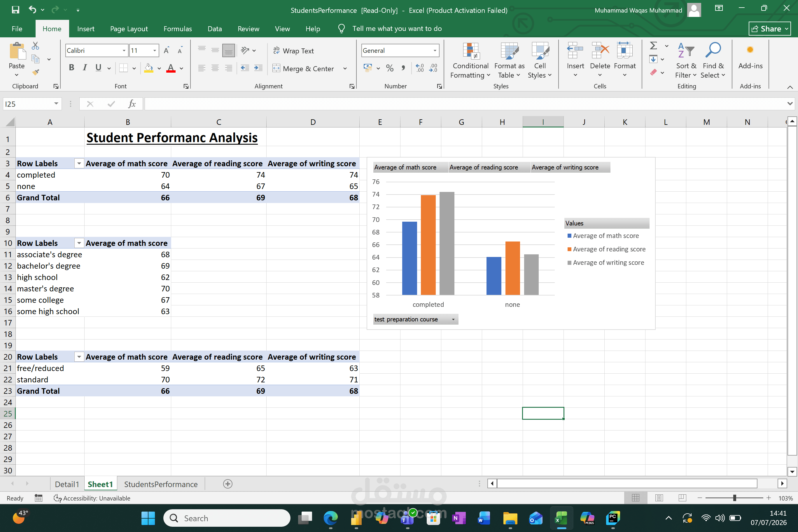Viewport: 798px width, 532px height.
Task: Apply Comma Style format
Action: click(403, 68)
